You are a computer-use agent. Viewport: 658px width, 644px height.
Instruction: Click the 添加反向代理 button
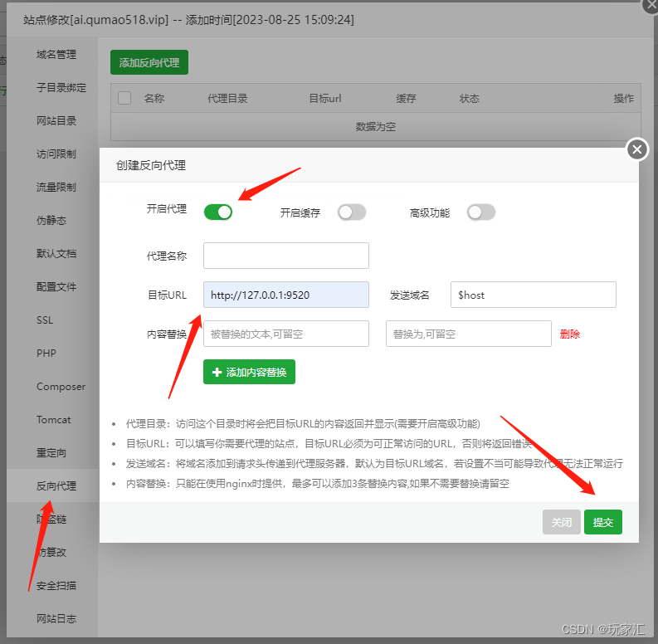coord(149,62)
